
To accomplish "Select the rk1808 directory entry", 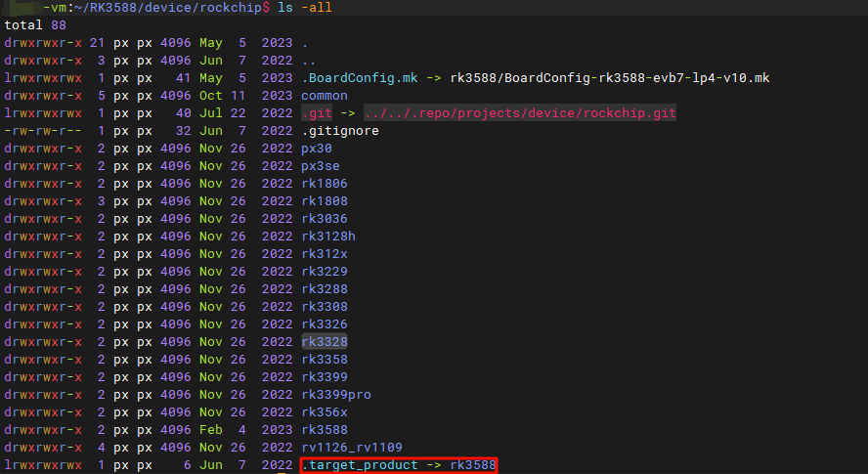I will 325,201.
